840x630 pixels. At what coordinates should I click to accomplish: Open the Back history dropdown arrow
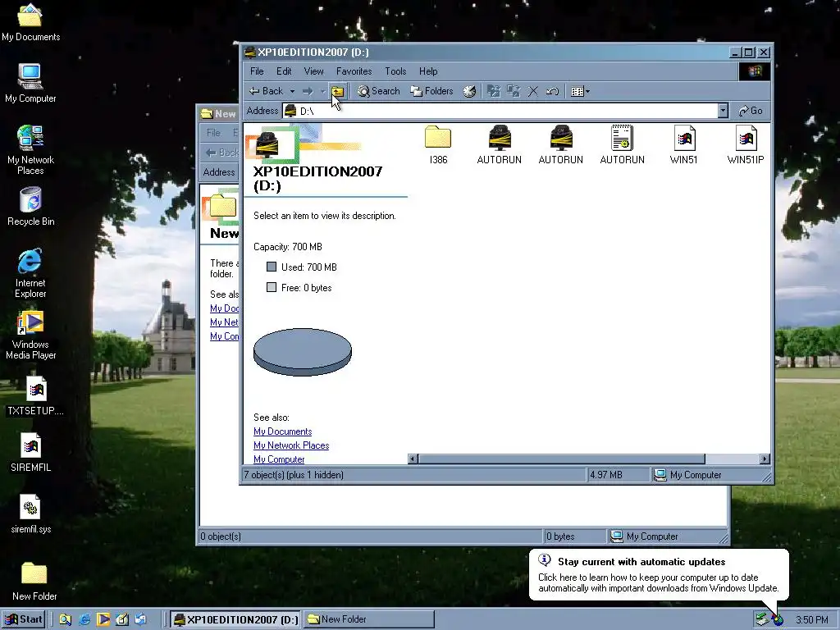click(x=292, y=92)
